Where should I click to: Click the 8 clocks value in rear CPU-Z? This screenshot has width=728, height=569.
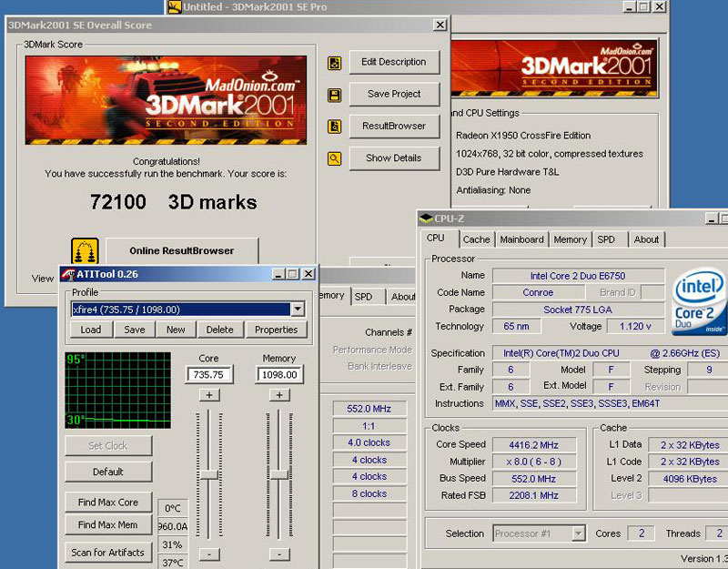click(369, 493)
